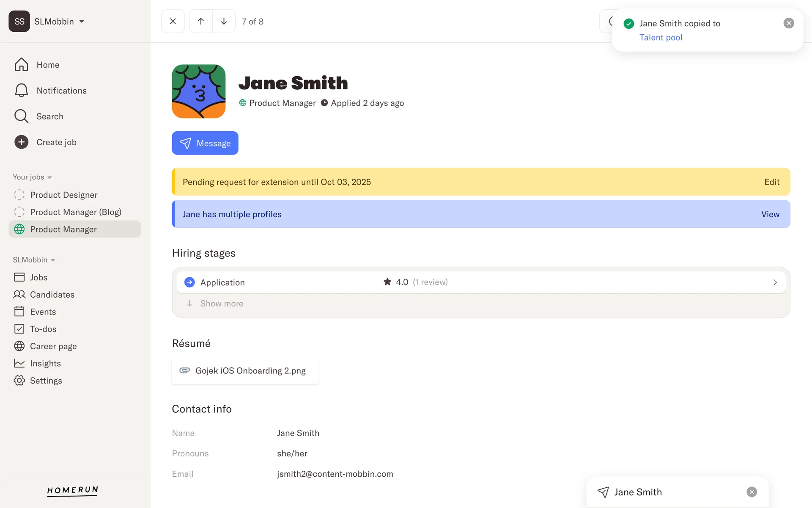812x508 pixels.
Task: Open Insights chart icon in sidebar
Action: coord(19,363)
